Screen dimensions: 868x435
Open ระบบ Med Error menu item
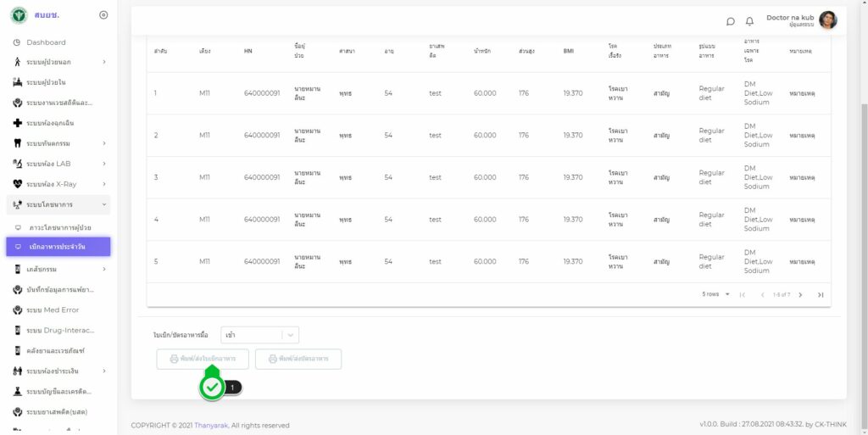pyautogui.click(x=53, y=310)
